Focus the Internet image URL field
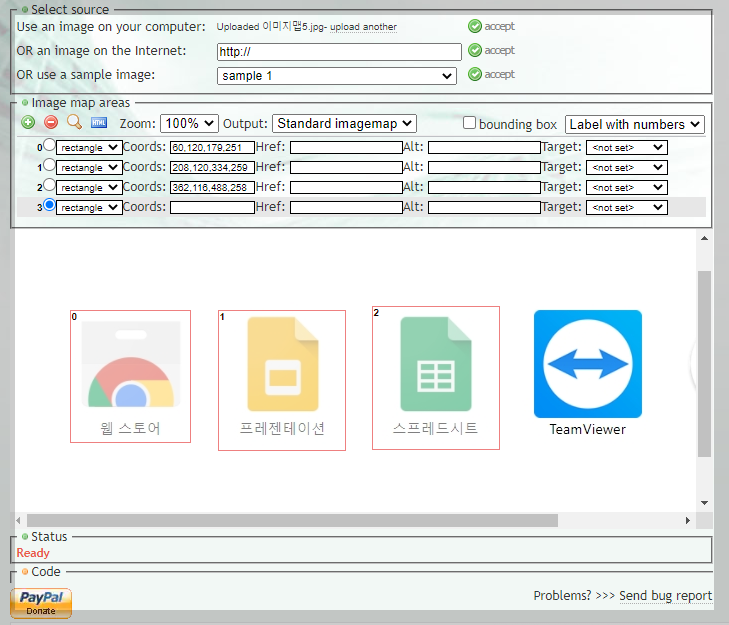The image size is (729, 625). [339, 52]
